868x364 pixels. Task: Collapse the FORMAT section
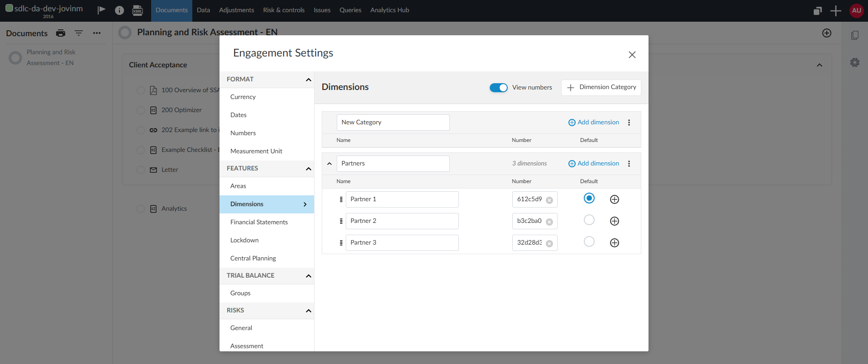click(x=309, y=80)
